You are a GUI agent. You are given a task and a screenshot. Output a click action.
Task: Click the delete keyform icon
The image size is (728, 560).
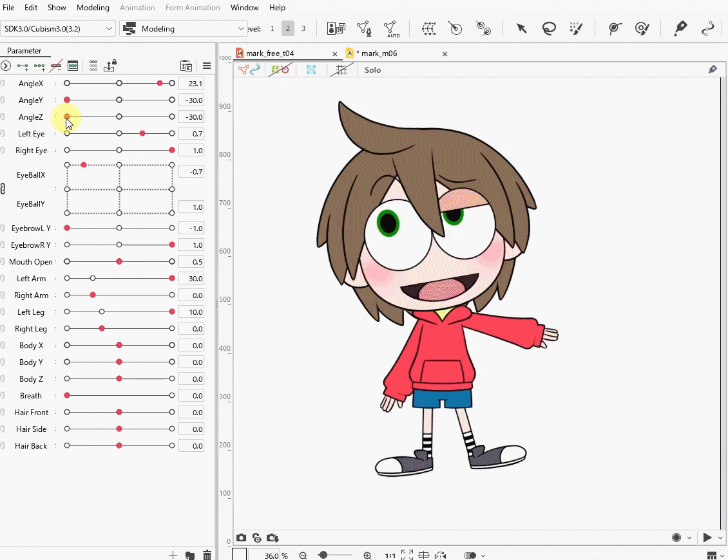point(55,66)
